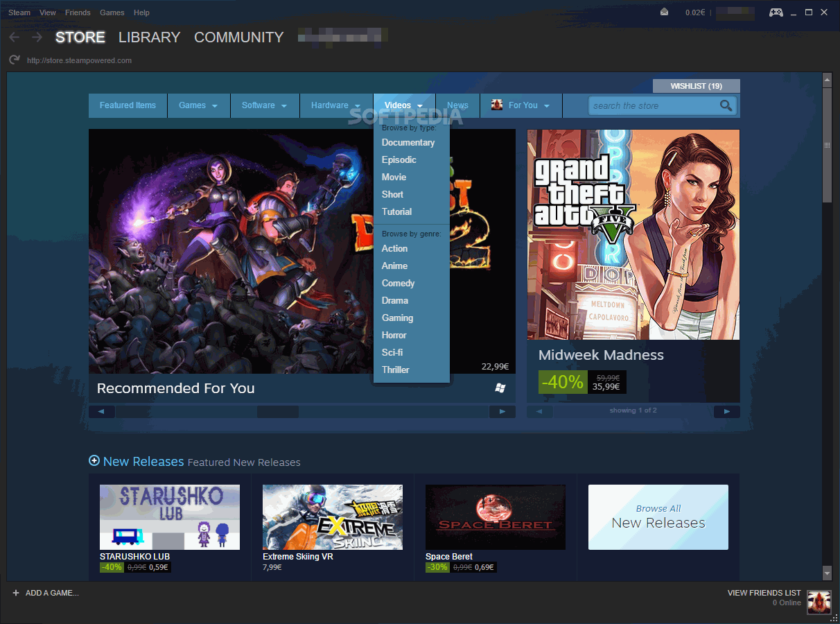Open the inbox envelope icon
The image size is (840, 624).
coord(665,12)
